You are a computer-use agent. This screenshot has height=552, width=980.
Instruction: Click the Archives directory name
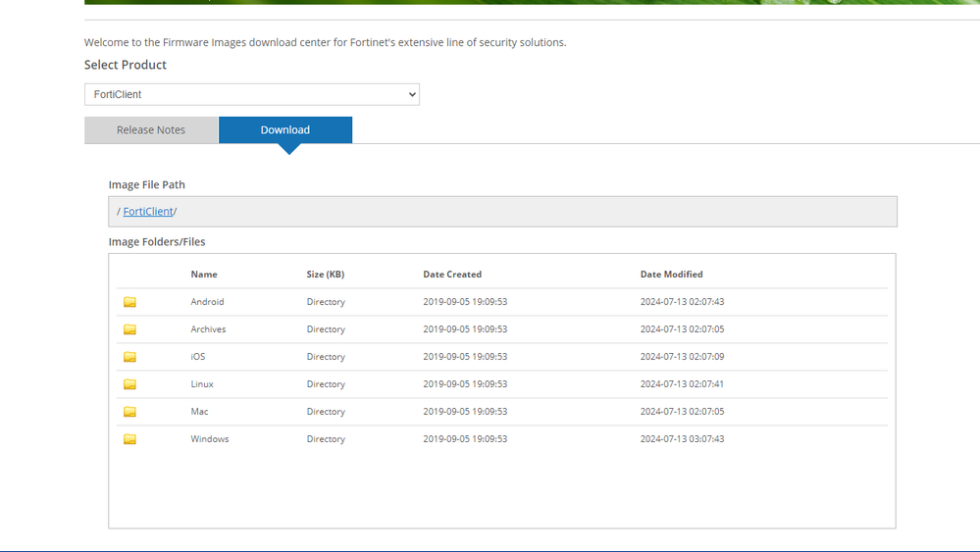208,329
